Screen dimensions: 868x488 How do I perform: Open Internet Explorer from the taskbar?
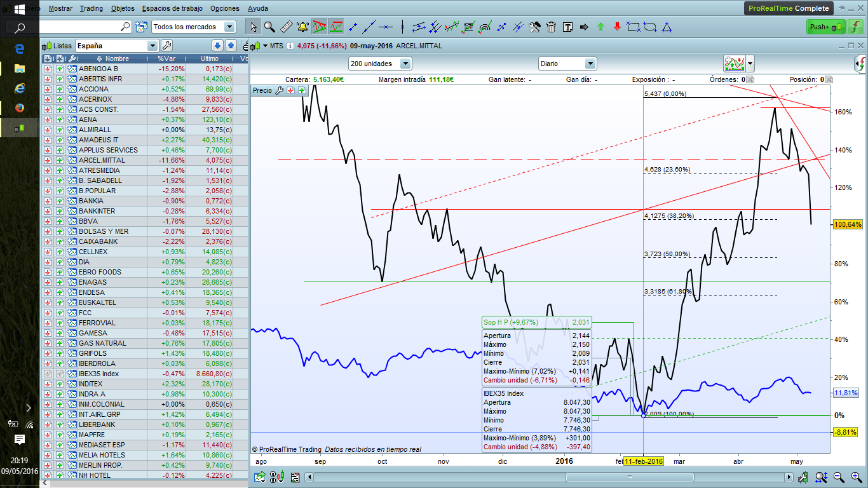pos(19,88)
